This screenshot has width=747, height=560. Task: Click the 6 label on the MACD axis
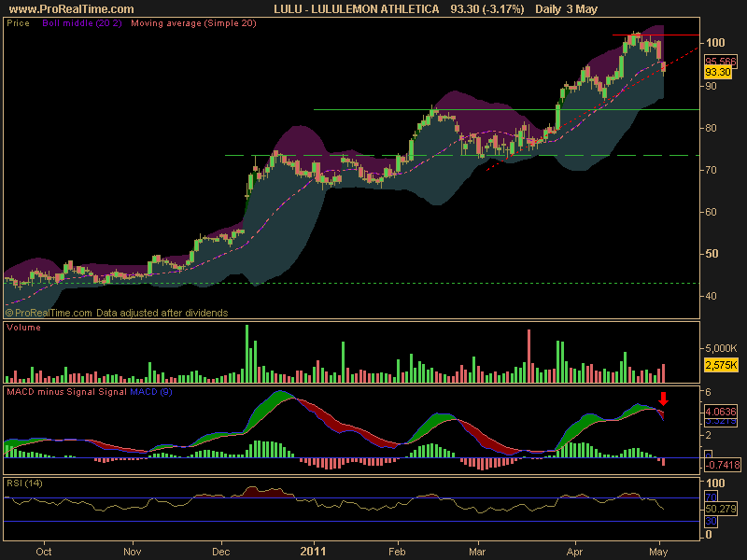pyautogui.click(x=709, y=392)
